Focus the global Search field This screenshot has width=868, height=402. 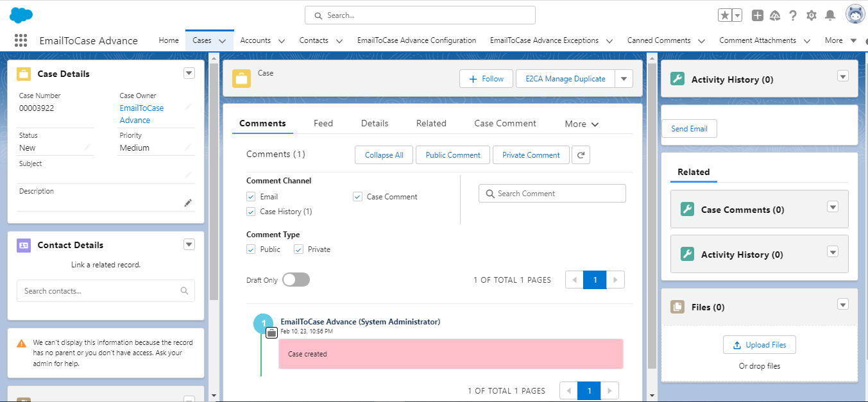tap(420, 15)
